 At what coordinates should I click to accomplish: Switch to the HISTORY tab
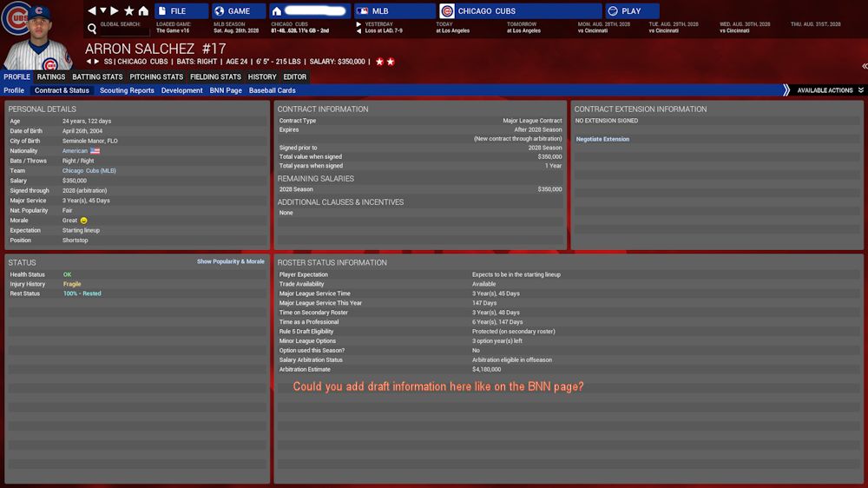tap(262, 77)
